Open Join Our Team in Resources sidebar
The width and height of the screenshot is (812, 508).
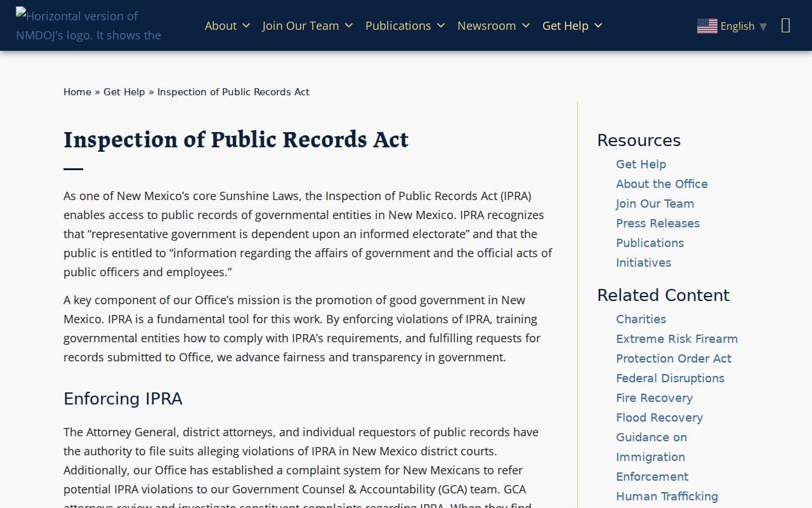pos(655,204)
